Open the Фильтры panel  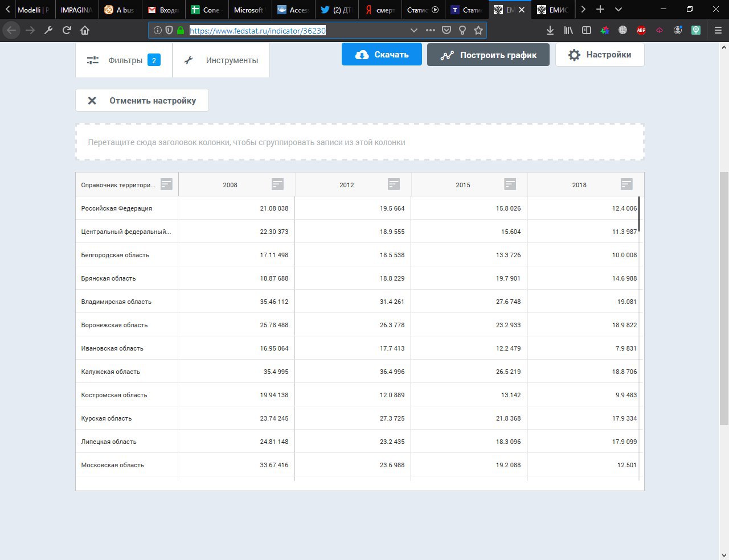(x=124, y=60)
